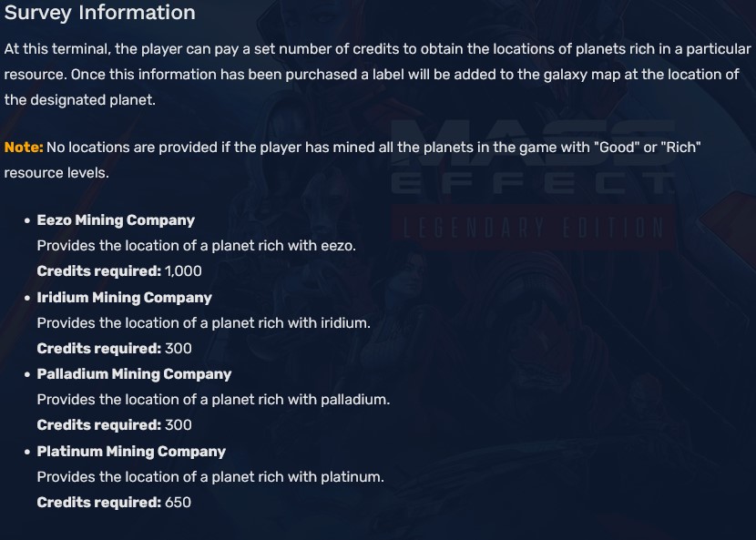Click the bullet beside Platinum Mining Company

coord(27,453)
